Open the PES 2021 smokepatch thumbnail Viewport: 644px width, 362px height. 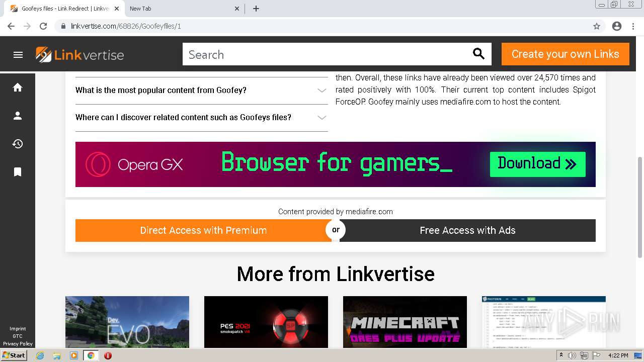pos(266,322)
